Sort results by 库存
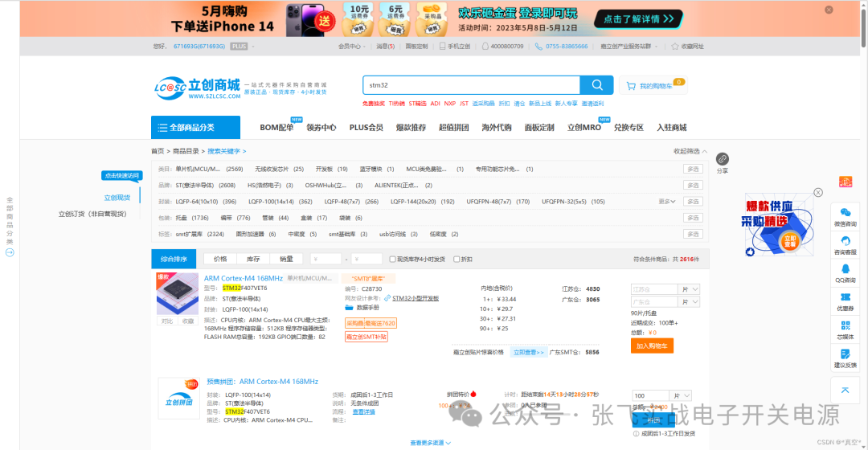The height and width of the screenshot is (450, 868). pos(253,259)
